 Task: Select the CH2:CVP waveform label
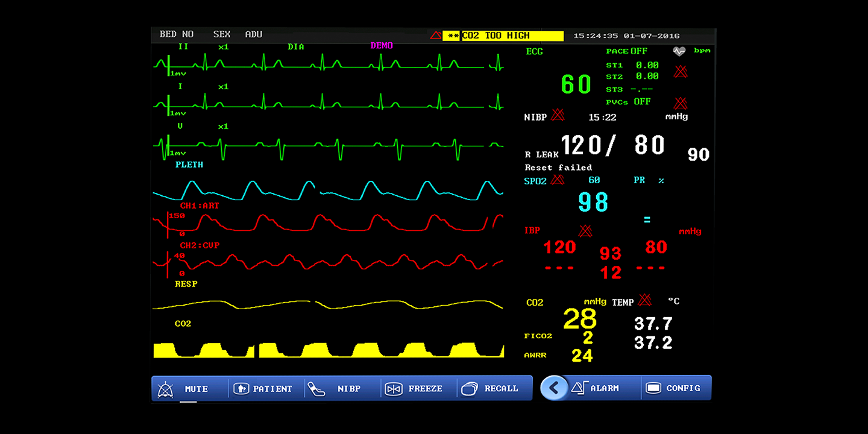[x=200, y=245]
